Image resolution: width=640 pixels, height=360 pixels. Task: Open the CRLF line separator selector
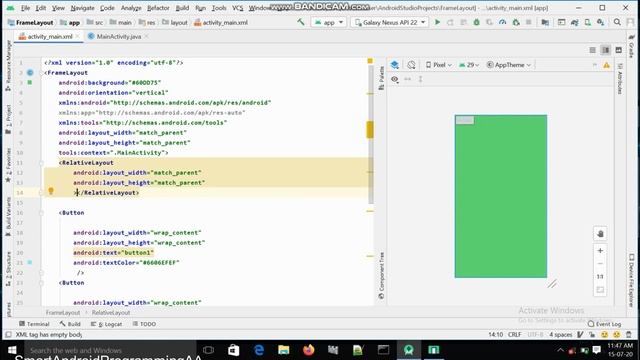click(514, 335)
